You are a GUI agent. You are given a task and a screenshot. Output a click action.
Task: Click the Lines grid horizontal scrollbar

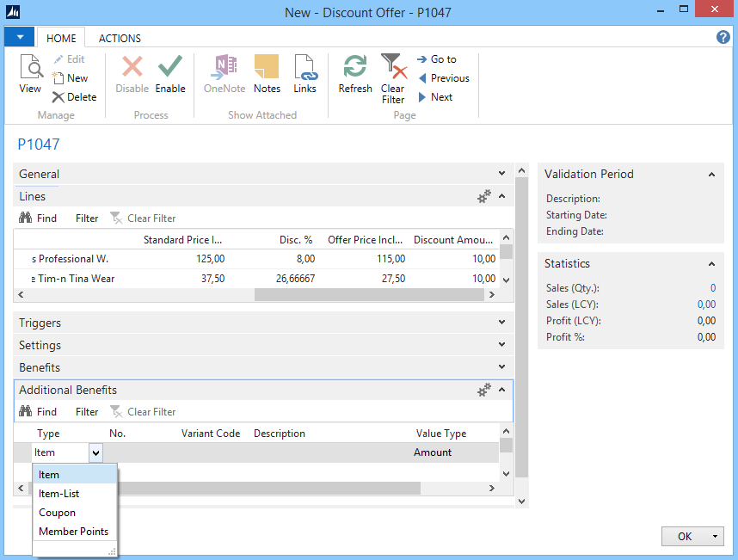pyautogui.click(x=368, y=294)
